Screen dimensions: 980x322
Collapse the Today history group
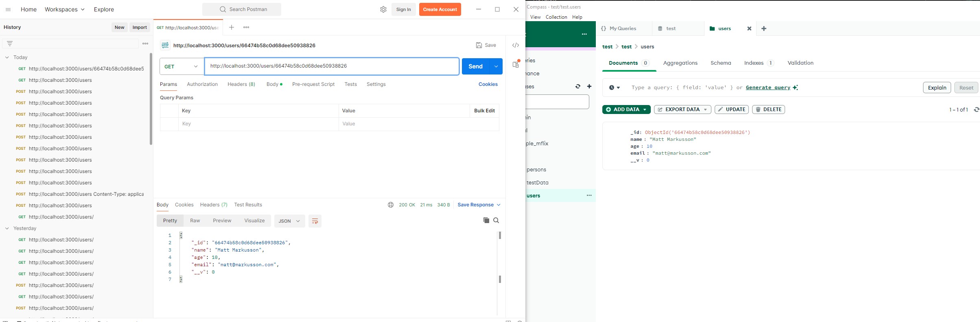pos(7,57)
